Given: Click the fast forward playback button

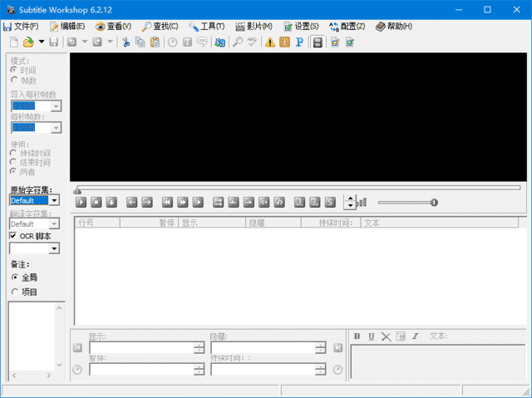Looking at the screenshot, I should tap(182, 203).
